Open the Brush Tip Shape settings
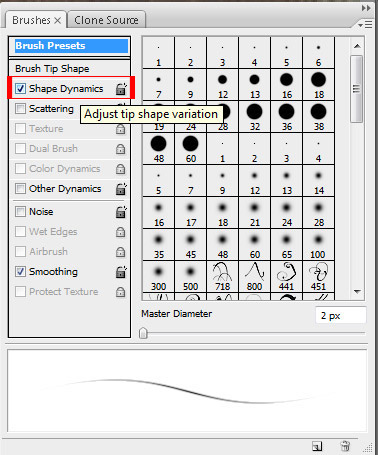Screen dimensions: 378x455 coord(52,68)
